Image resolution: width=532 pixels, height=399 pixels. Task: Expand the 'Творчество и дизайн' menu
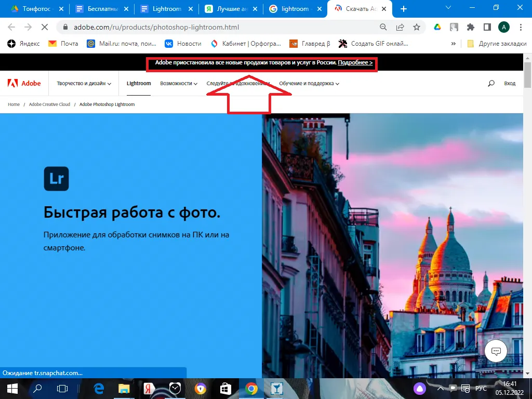point(84,84)
